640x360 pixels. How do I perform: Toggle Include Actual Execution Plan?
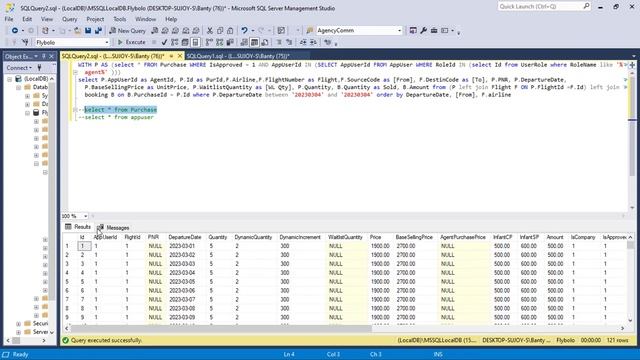[x=209, y=42]
